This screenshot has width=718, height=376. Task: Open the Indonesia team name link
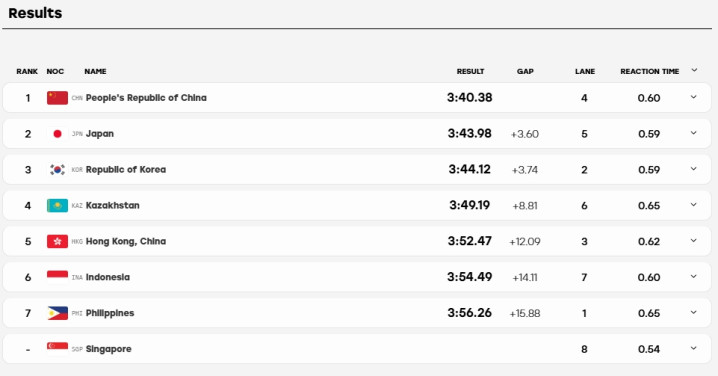click(108, 277)
